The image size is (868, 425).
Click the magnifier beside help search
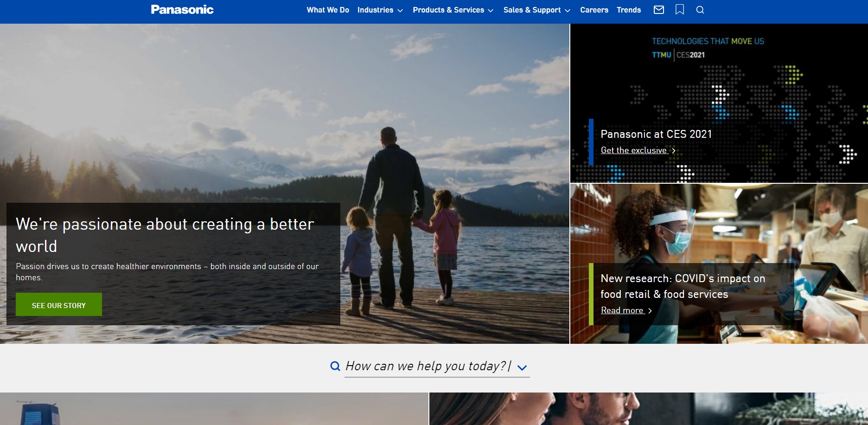pos(335,366)
